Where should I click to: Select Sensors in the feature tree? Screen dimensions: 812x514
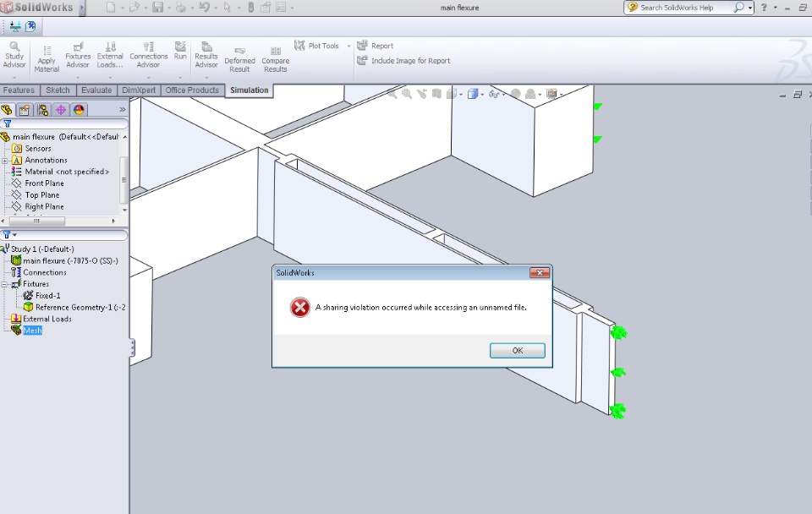coord(38,149)
